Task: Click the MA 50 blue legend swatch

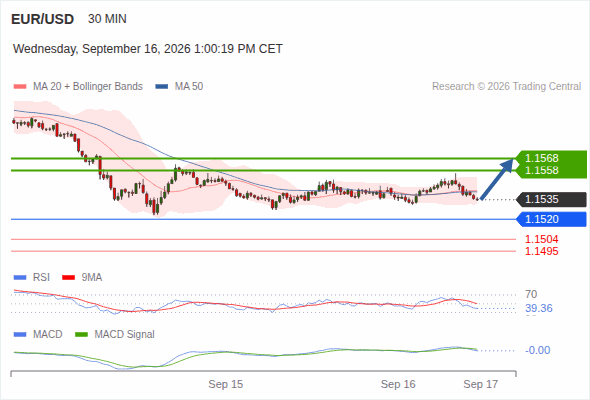Action: coord(162,87)
